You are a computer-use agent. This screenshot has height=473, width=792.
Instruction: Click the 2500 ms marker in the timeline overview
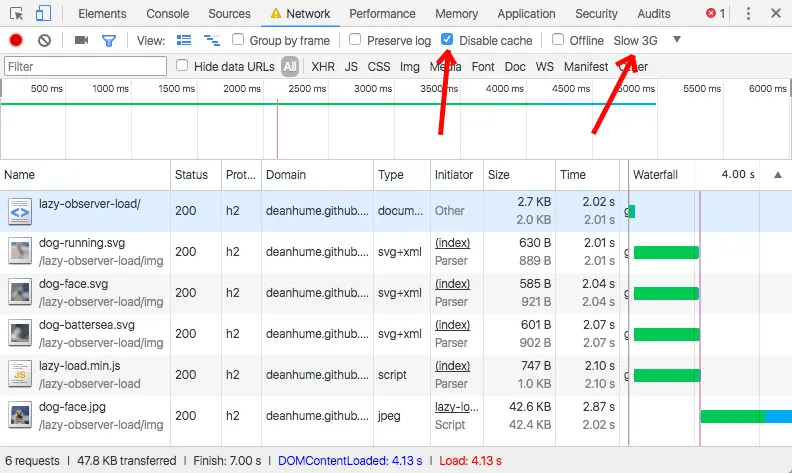click(x=307, y=89)
